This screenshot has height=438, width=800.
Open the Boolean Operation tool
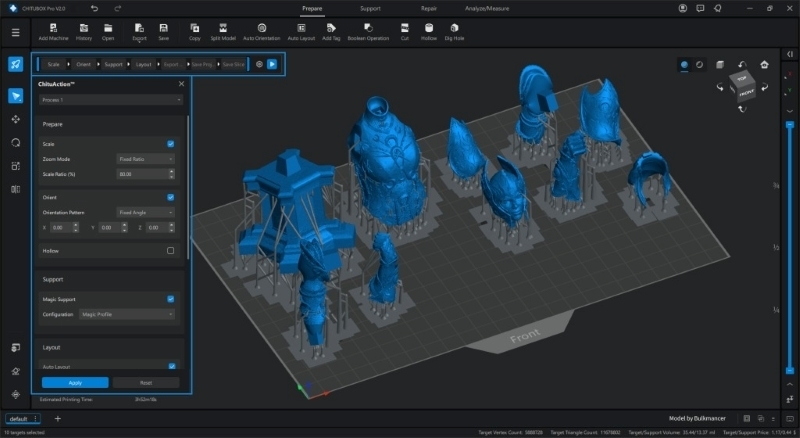(x=370, y=28)
